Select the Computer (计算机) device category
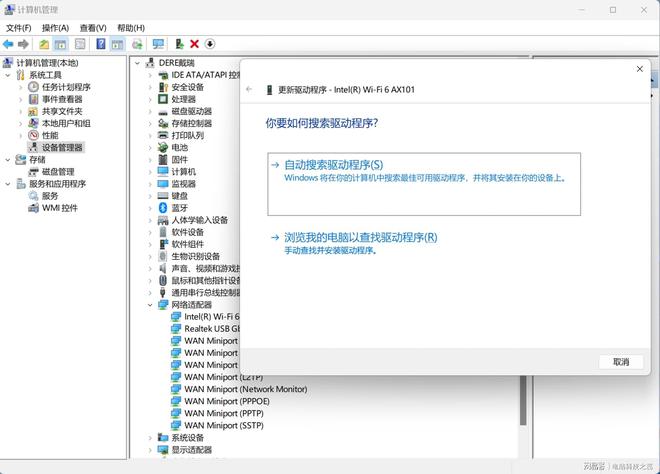This screenshot has width=660, height=474. (184, 172)
